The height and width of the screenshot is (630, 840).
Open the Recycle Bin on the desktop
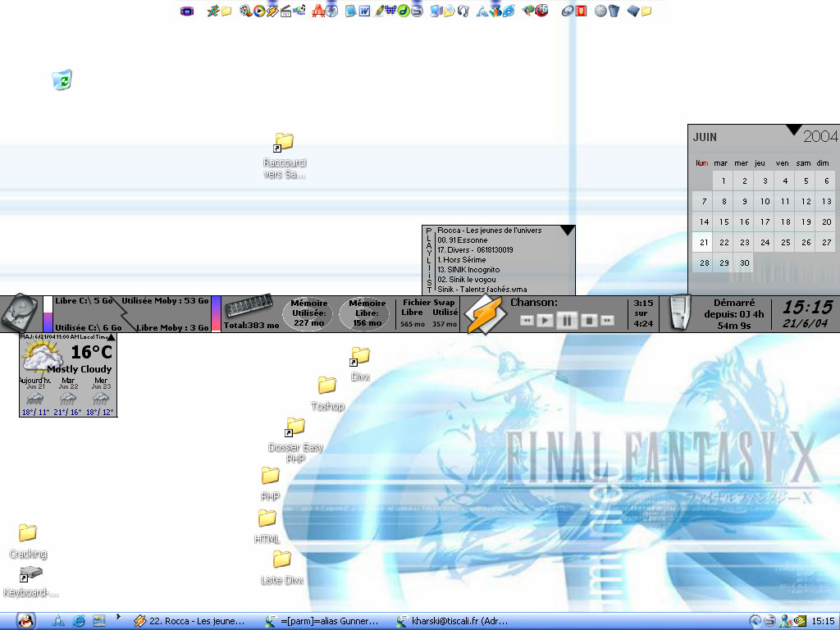(x=62, y=80)
